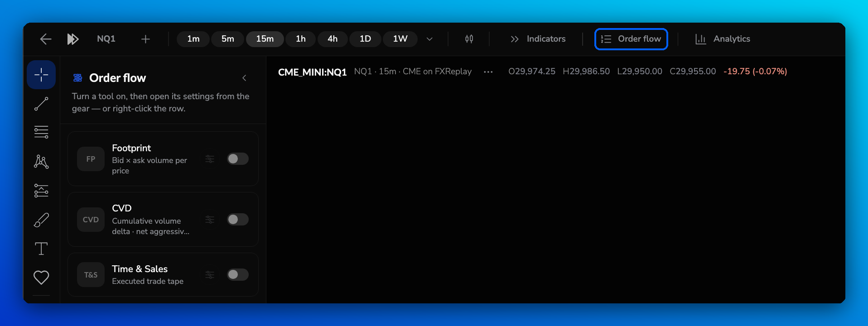This screenshot has height=326, width=868.
Task: Open CVD settings sliders icon
Action: 210,220
